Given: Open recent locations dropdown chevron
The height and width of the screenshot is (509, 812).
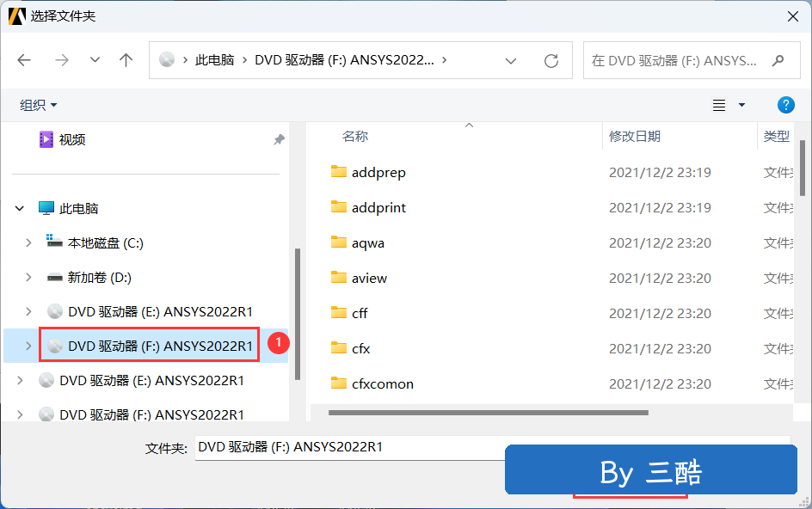Looking at the screenshot, I should (x=95, y=60).
